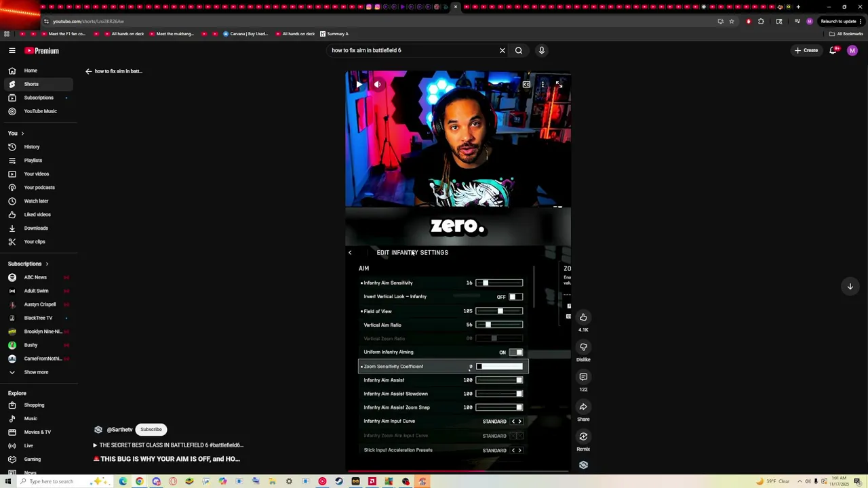
Task: Open the Short's three-dot more options
Action: [542, 85]
